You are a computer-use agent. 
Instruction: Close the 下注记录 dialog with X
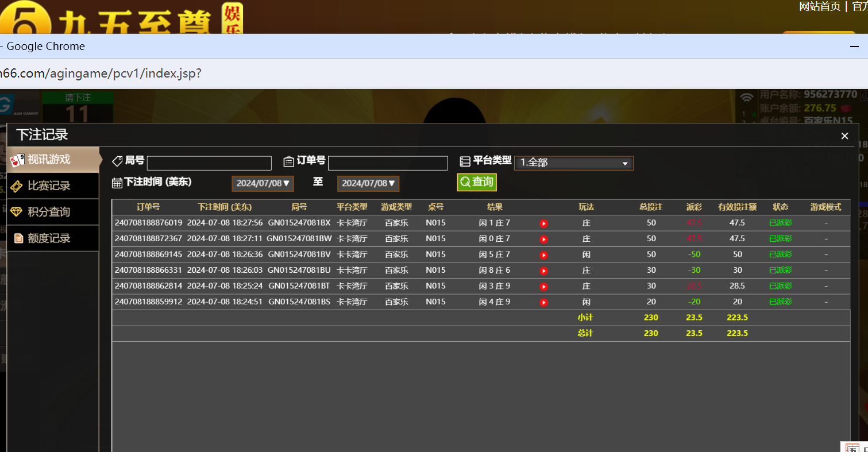pyautogui.click(x=844, y=136)
